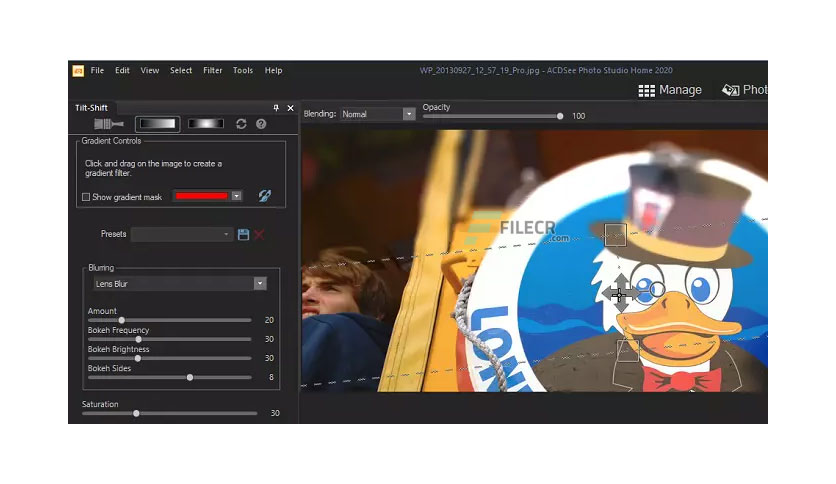Click the Bokeh Frequency slider handle
The height and width of the screenshot is (484, 836).
(x=139, y=340)
